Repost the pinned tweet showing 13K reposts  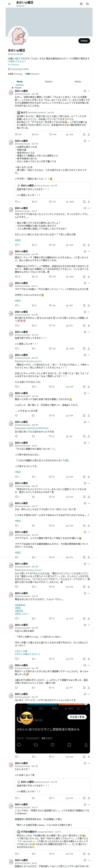pyautogui.click(x=35, y=134)
